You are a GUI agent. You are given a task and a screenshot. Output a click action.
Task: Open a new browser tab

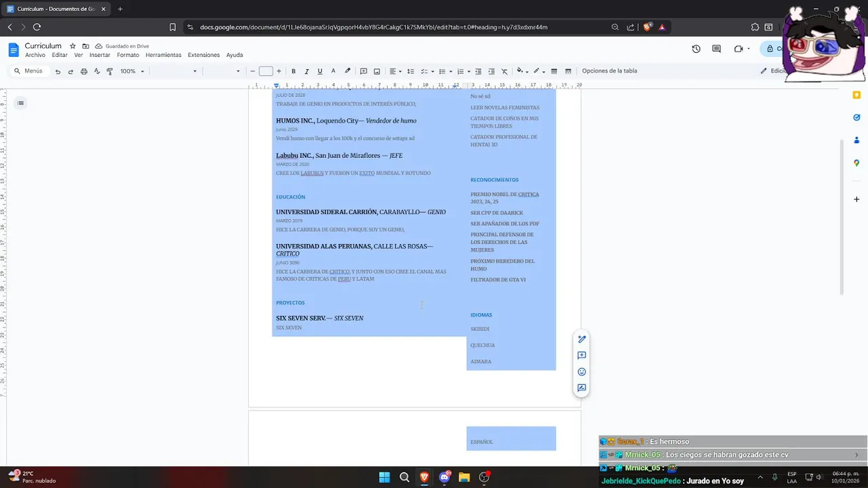(120, 9)
